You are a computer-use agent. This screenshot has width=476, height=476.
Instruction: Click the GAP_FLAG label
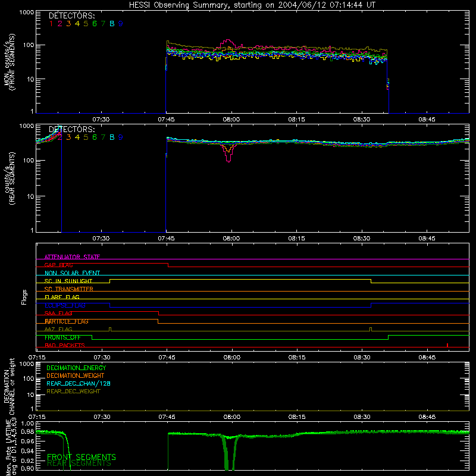(58, 265)
